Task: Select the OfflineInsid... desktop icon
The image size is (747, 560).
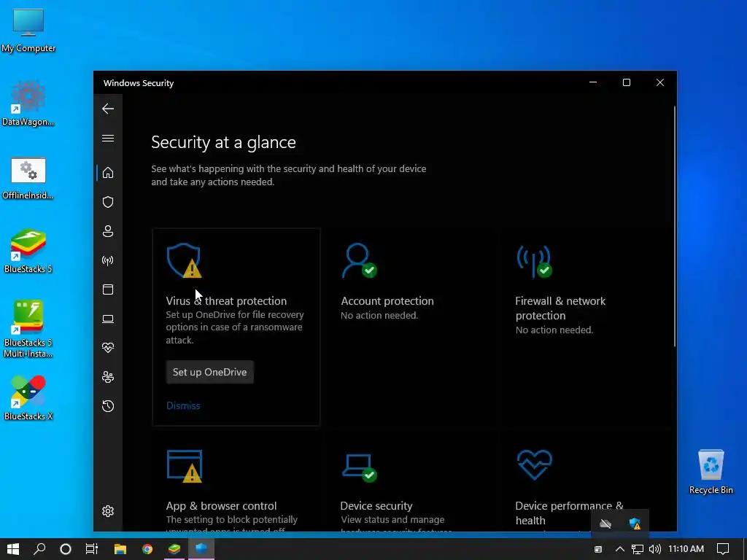Action: tap(28, 178)
